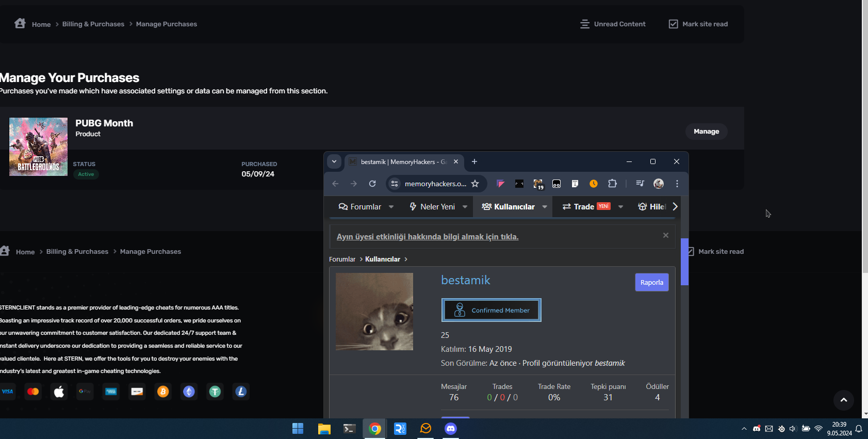Image resolution: width=868 pixels, height=439 pixels.
Task: Close the bestamik browser tab
Action: pyautogui.click(x=456, y=161)
